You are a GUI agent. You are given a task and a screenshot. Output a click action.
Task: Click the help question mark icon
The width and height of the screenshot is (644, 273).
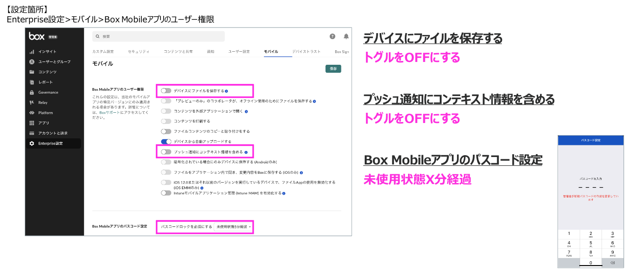(x=332, y=36)
